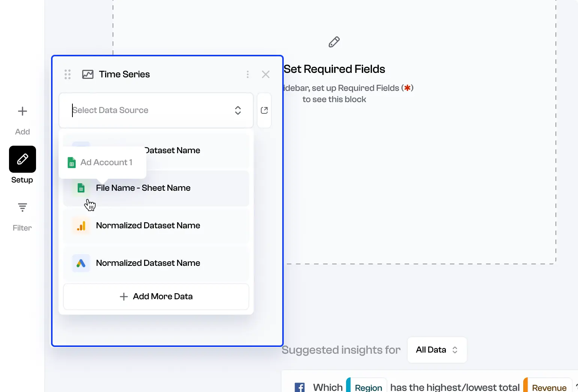
Task: Close the Time Series block
Action: point(266,74)
